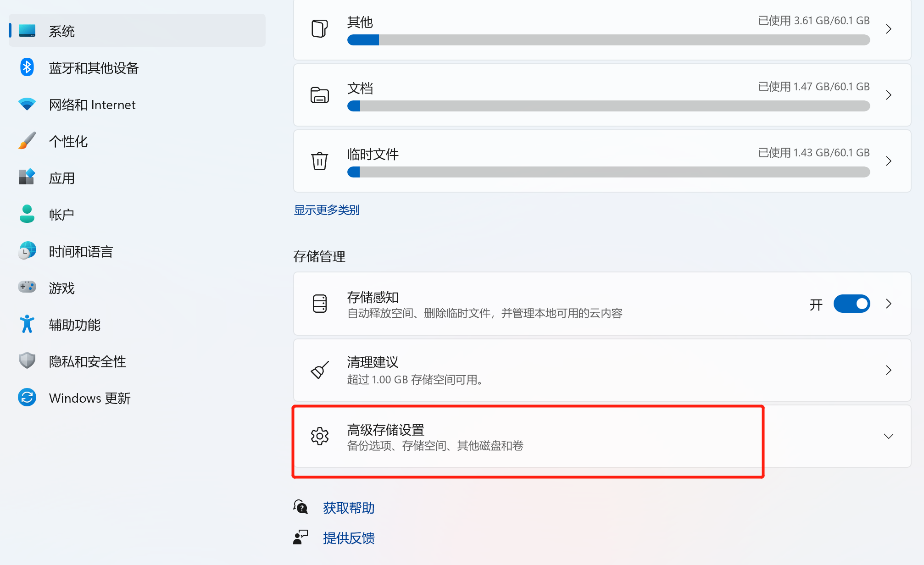Click the show more categories link
924x565 pixels.
tap(327, 210)
